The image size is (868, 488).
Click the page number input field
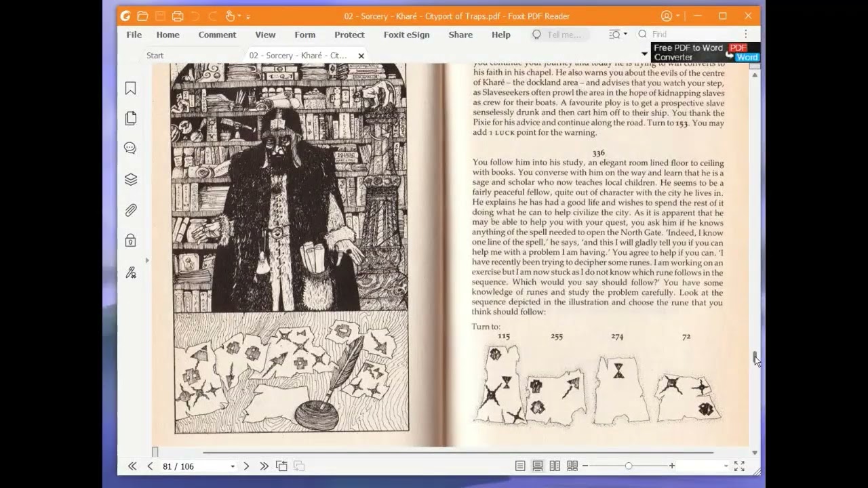[194, 466]
